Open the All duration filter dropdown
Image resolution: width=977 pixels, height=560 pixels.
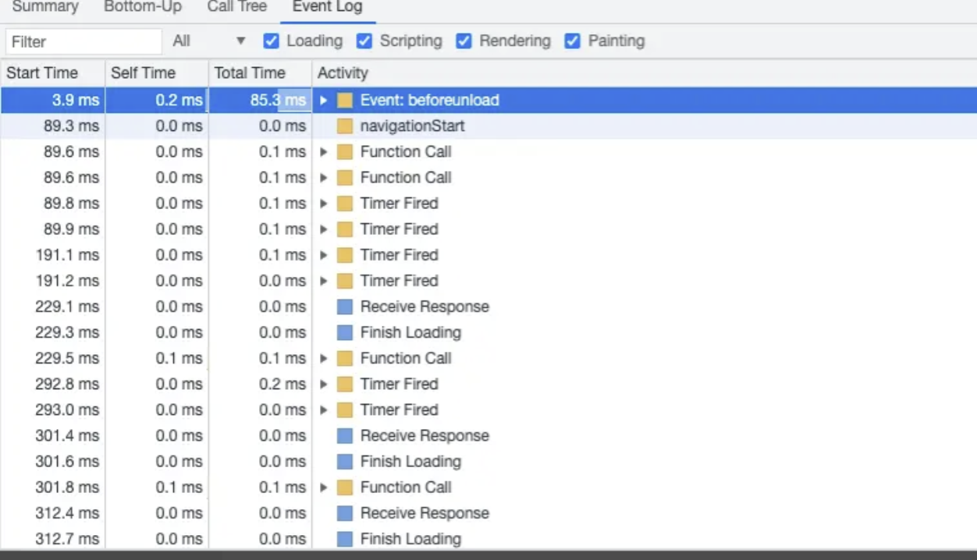[209, 41]
